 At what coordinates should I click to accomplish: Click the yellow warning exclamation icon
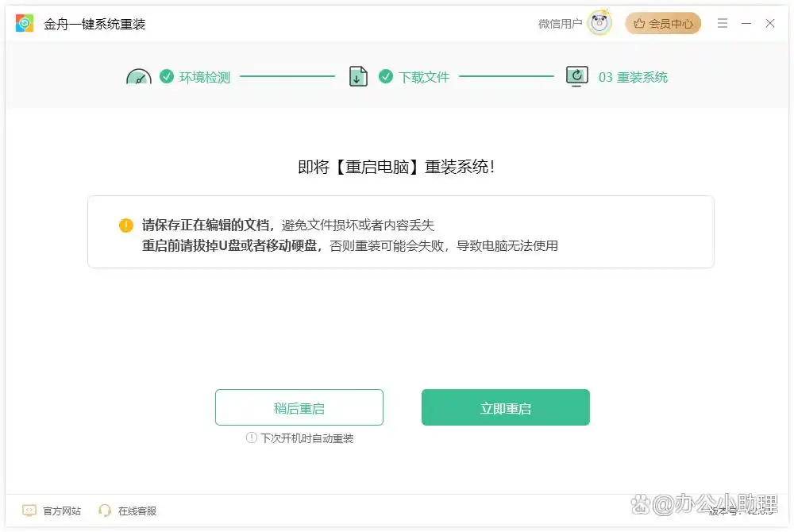tap(125, 226)
